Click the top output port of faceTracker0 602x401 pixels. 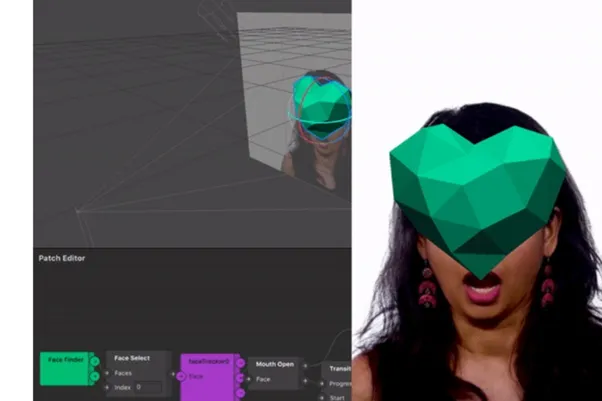(x=240, y=363)
